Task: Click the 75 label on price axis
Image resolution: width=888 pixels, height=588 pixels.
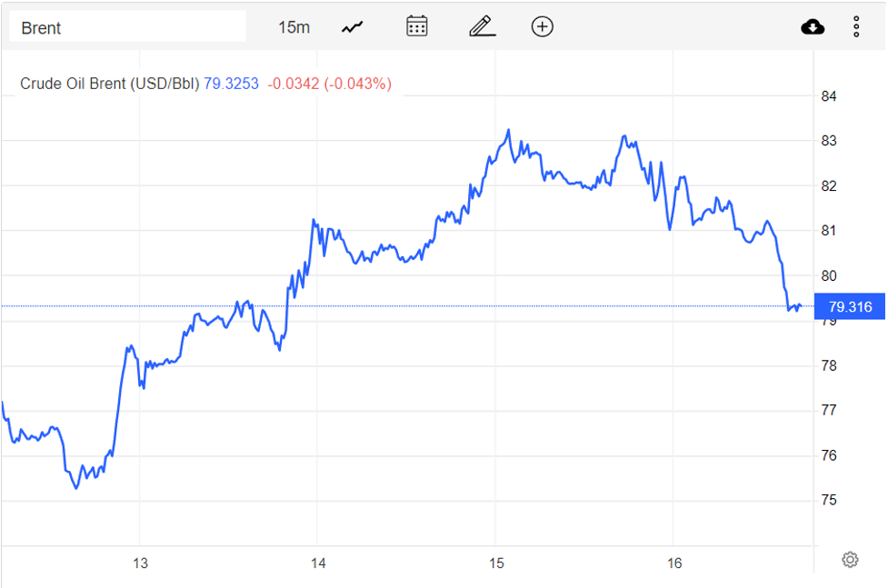Action: point(829,501)
